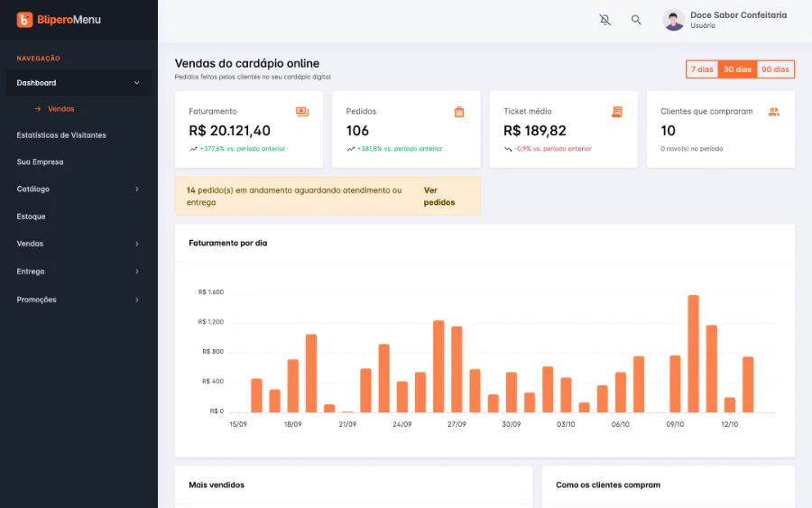The height and width of the screenshot is (508, 812).
Task: Select the 7 dias period
Action: point(702,69)
